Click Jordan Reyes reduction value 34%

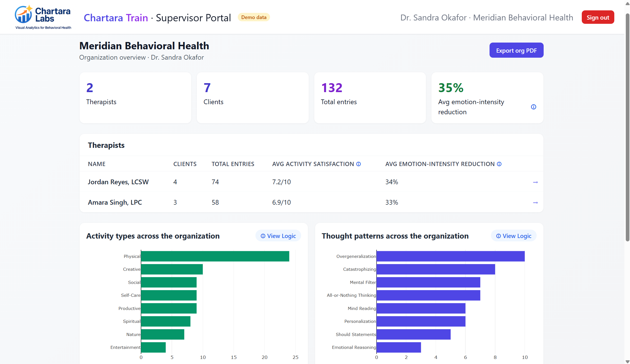tap(392, 182)
